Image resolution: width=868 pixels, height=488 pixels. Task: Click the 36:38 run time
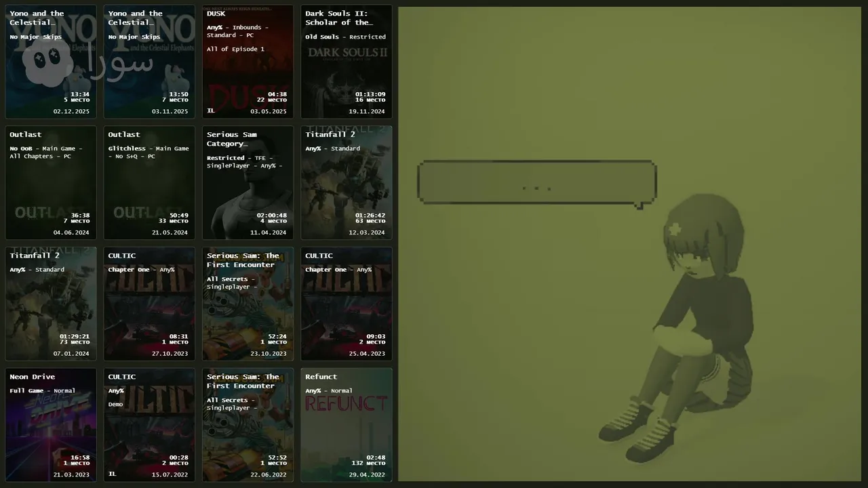[x=80, y=216]
